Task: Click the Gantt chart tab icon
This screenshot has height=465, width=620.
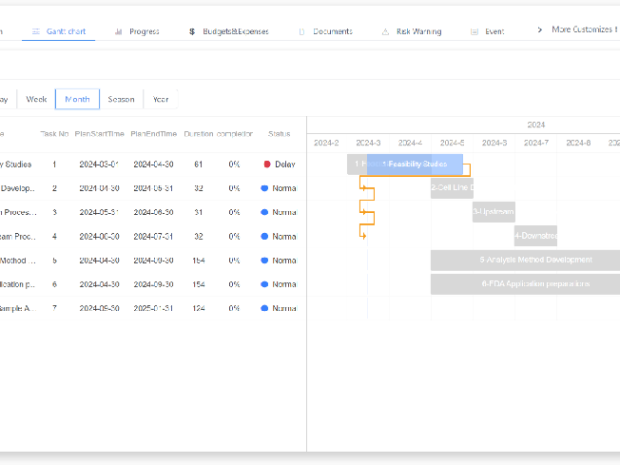Action: click(36, 32)
